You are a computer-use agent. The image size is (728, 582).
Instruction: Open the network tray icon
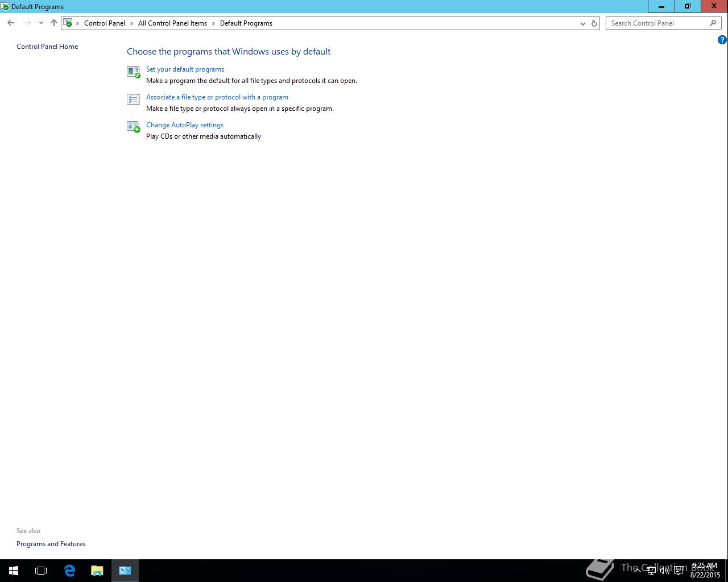[651, 571]
